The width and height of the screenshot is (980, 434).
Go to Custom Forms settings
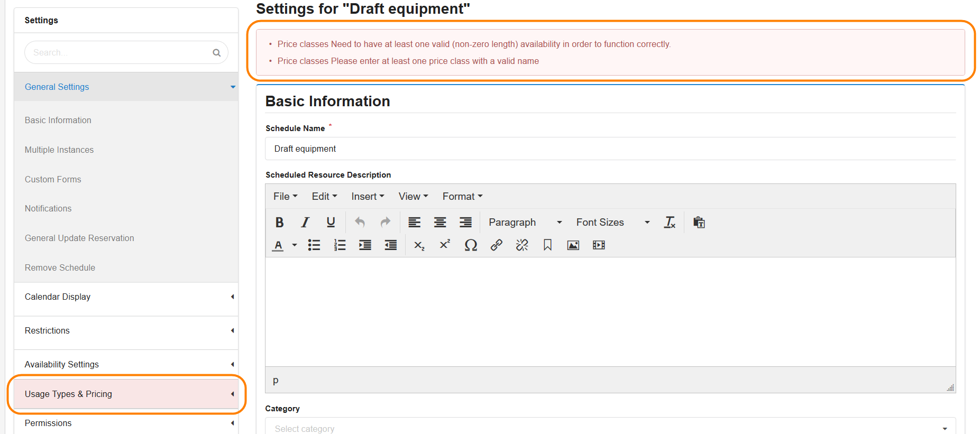53,180
